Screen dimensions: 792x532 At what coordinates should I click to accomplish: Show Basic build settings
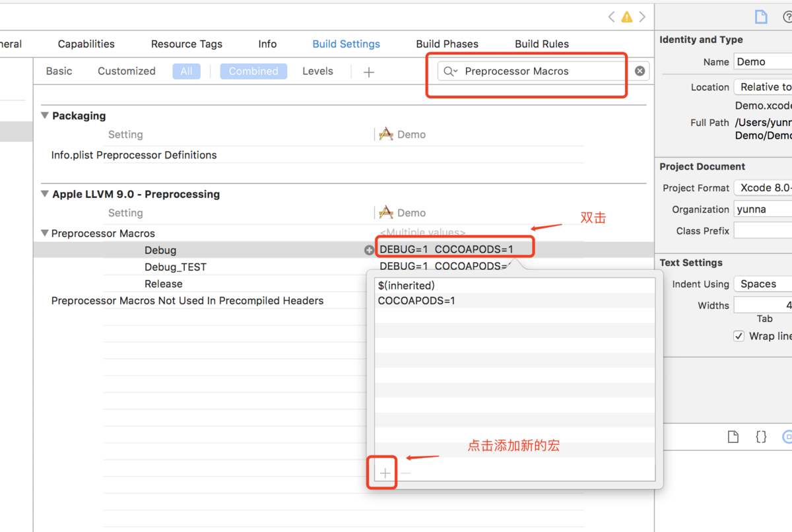click(59, 71)
